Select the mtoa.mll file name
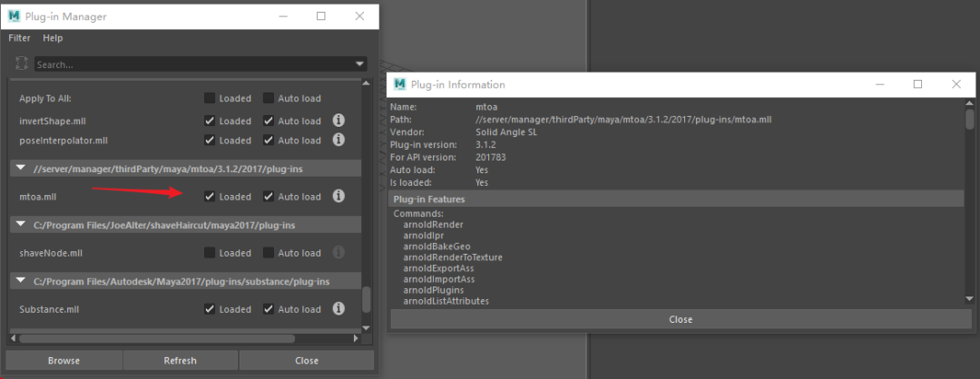This screenshot has height=379, width=980. 39,197
